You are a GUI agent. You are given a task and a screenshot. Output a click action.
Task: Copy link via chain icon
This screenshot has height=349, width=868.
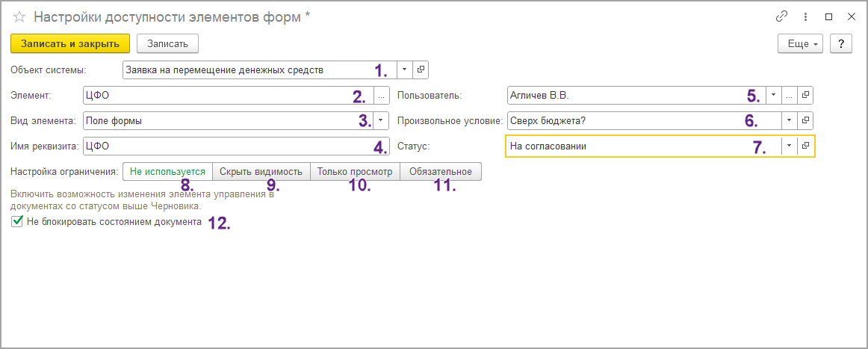[x=782, y=16]
